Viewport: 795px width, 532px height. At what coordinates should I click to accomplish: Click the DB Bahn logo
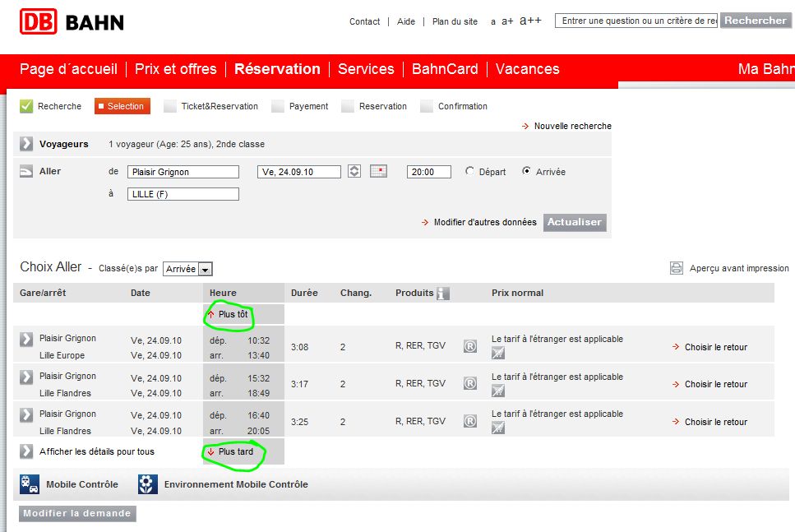72,22
